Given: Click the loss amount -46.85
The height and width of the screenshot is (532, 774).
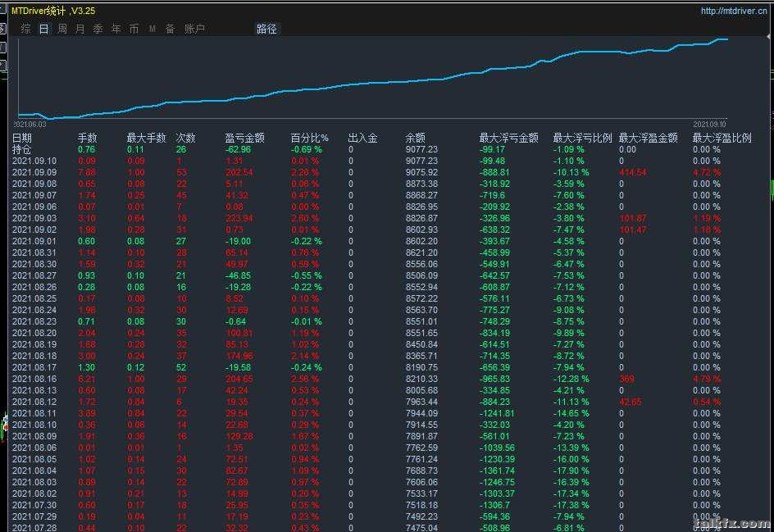Looking at the screenshot, I should point(238,275).
